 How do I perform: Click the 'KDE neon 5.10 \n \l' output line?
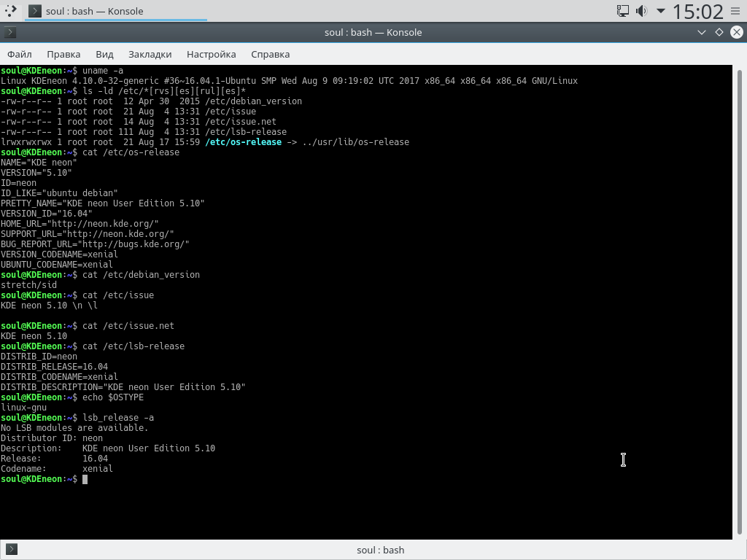pyautogui.click(x=49, y=306)
